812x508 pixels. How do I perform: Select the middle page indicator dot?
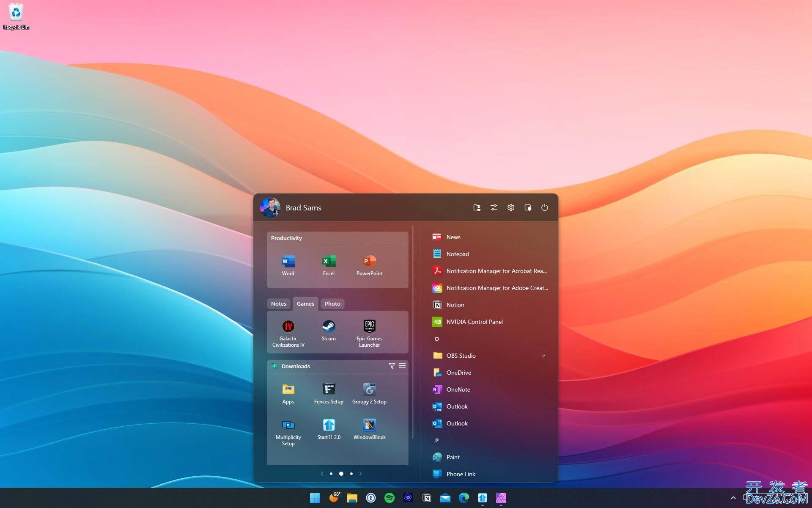341,474
